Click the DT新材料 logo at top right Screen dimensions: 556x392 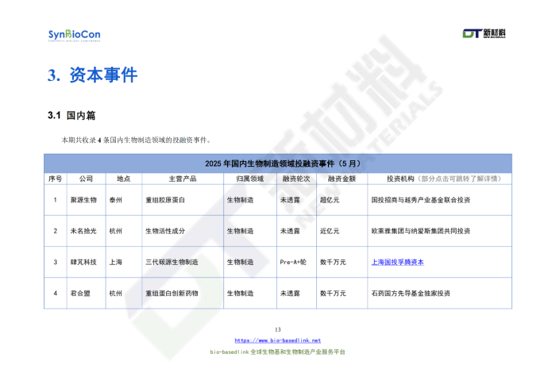click(x=485, y=33)
